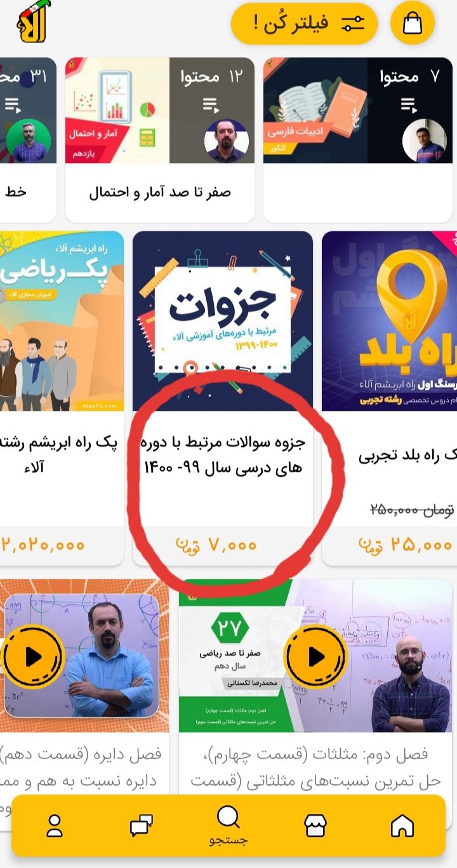Tap the Alaa logo at top left
This screenshot has height=868, width=457.
[x=34, y=23]
